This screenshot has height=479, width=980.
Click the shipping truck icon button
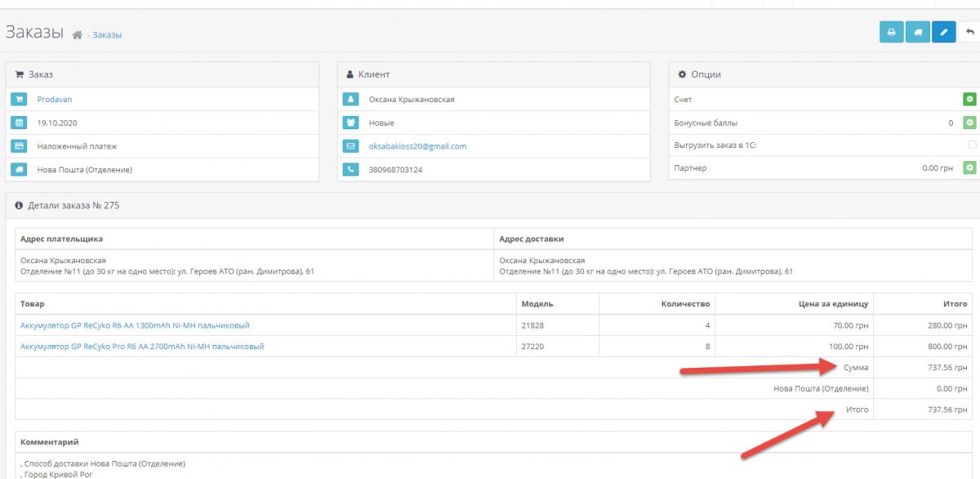click(x=917, y=33)
